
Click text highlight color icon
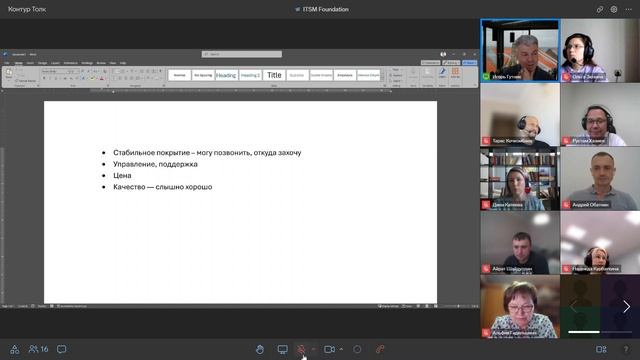click(x=93, y=78)
